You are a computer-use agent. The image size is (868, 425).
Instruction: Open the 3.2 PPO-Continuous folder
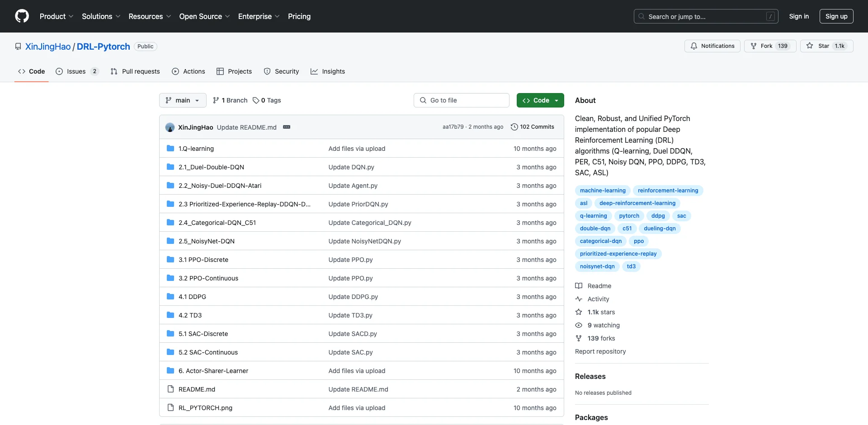208,278
